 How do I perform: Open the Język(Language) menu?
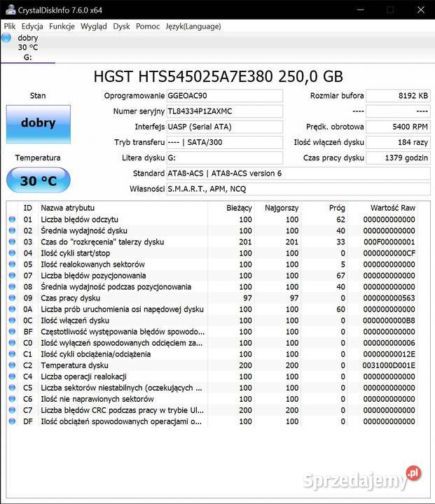(193, 27)
